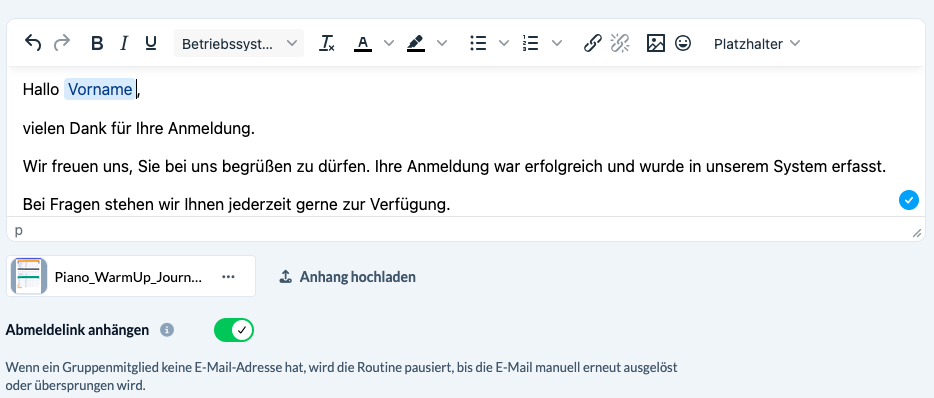
Task: Clear text formatting
Action: 327,43
